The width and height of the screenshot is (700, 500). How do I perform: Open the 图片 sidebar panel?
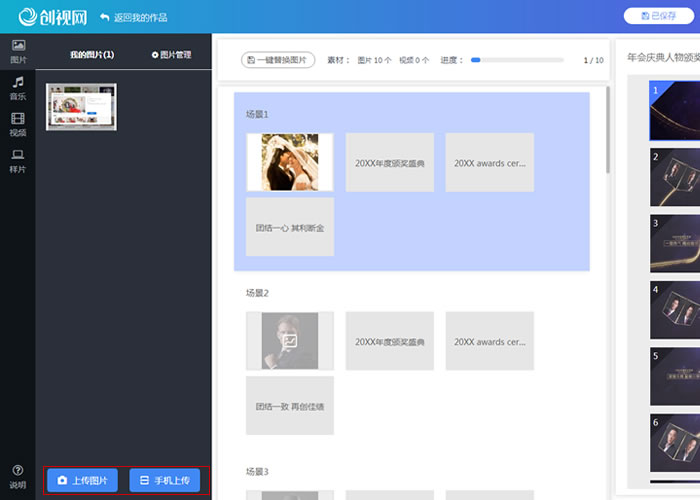point(18,51)
